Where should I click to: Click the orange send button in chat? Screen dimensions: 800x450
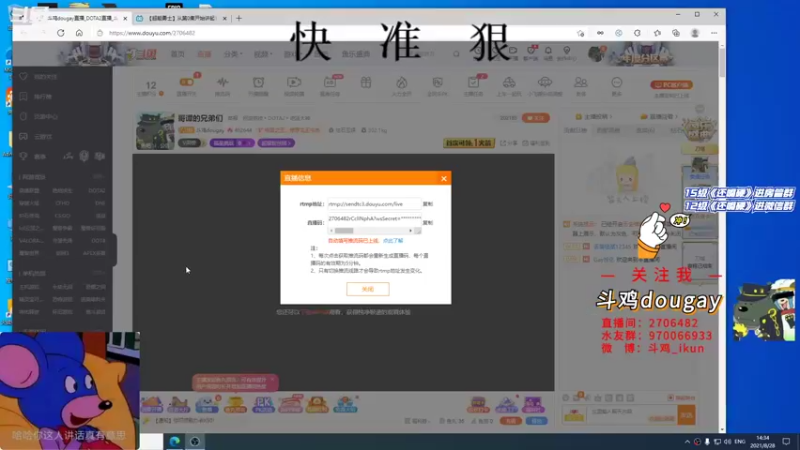(686, 415)
